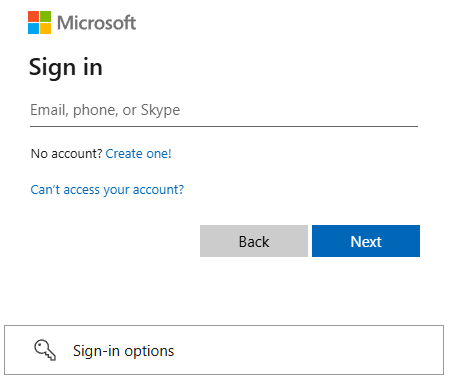Image resolution: width=451 pixels, height=384 pixels.
Task: Open Can't access your account? link
Action: pyautogui.click(x=107, y=190)
